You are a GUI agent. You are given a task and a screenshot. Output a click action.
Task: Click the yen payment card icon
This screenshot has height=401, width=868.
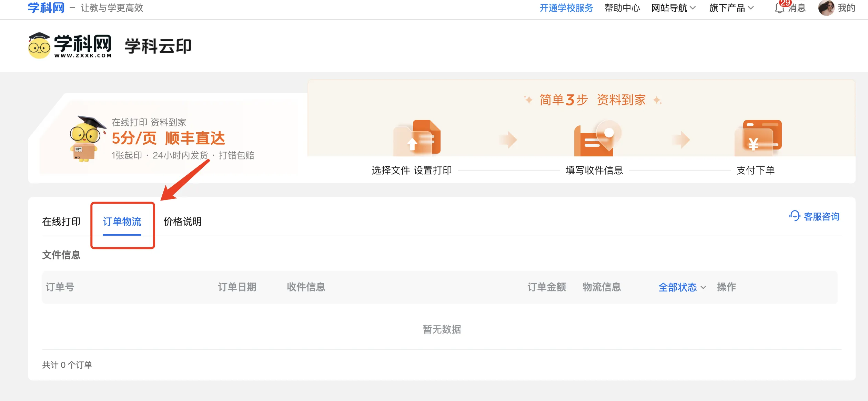[x=758, y=138]
